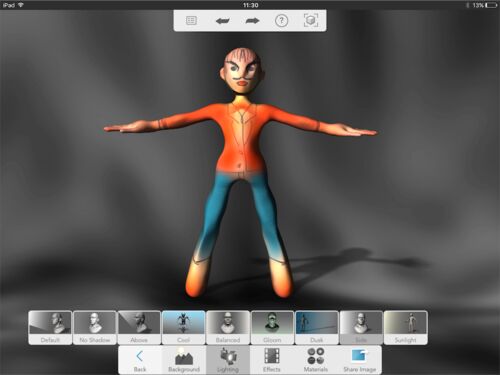Tap Share Image button

[x=359, y=360]
